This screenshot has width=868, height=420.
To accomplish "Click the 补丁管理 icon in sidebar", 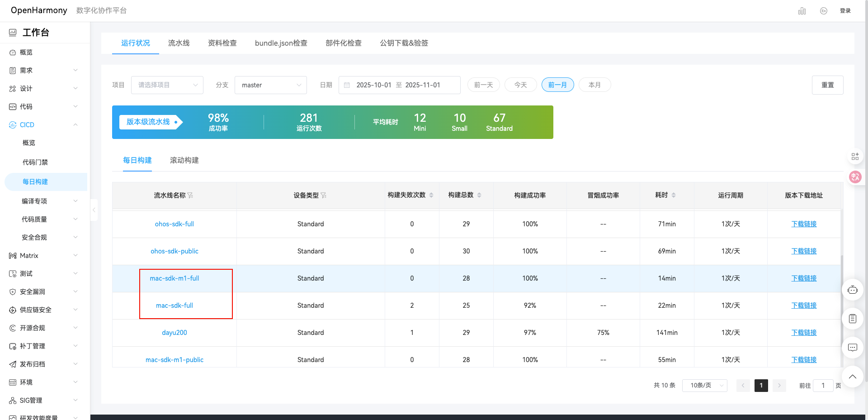I will 13,346.
